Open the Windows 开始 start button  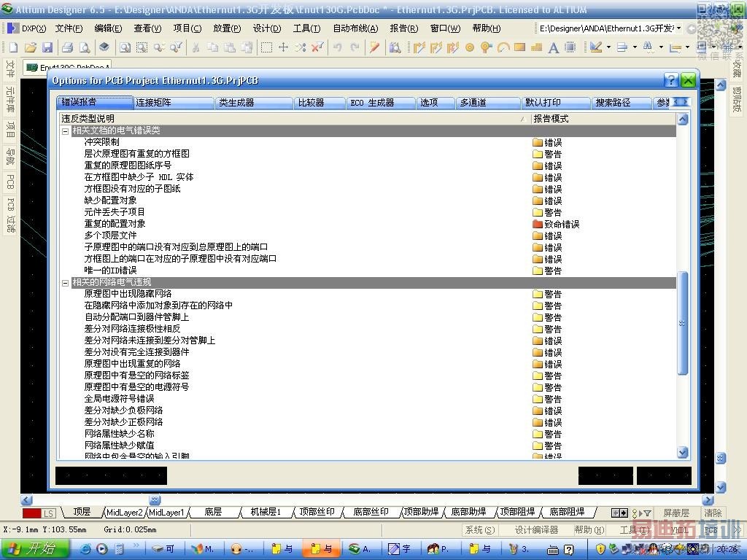click(x=34, y=548)
